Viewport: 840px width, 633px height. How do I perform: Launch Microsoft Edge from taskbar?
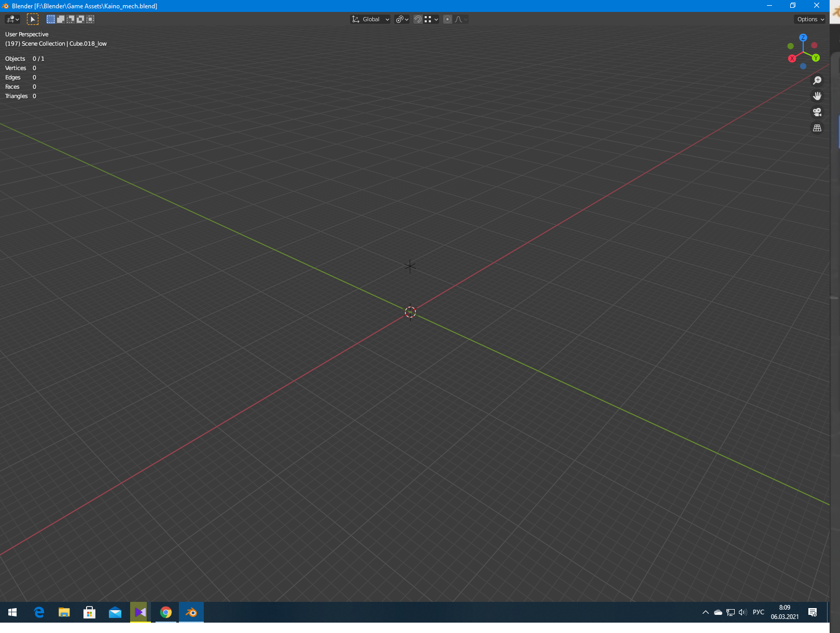point(39,612)
